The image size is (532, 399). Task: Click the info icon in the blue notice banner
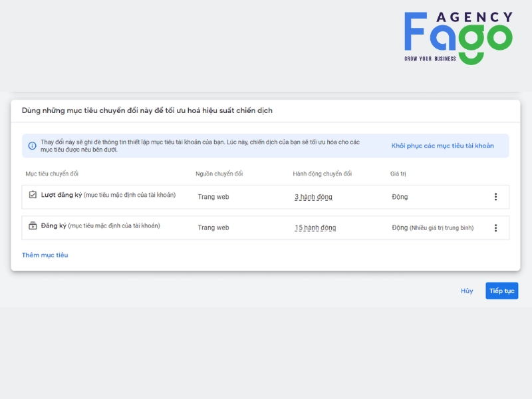(32, 146)
